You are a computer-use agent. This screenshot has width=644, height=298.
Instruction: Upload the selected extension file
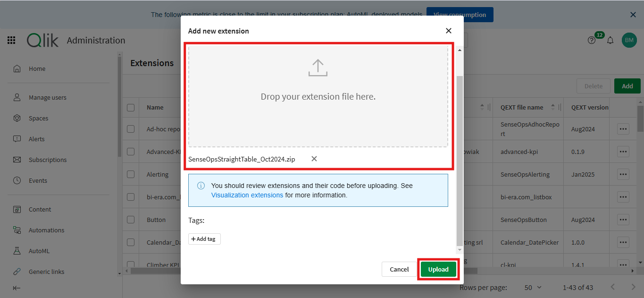pos(438,269)
